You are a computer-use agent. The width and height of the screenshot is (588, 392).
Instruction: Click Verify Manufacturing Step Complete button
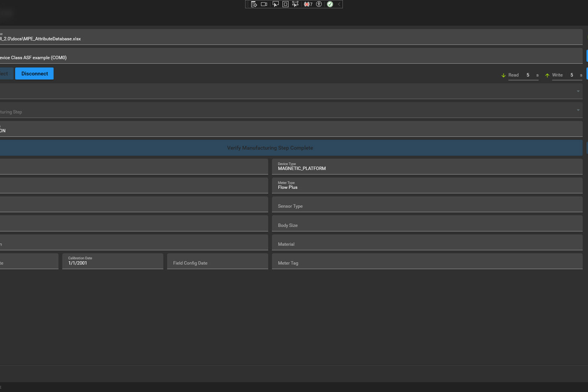[x=270, y=148]
